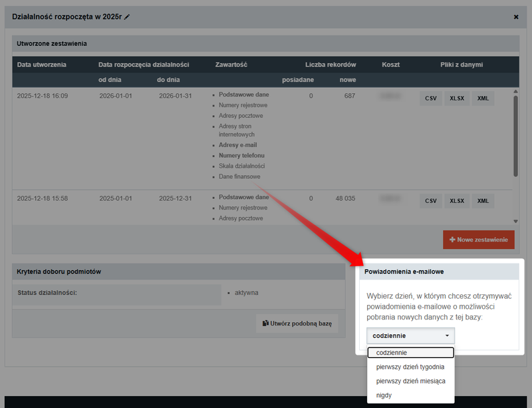Click the chevron on the codziennie combo box

(x=447, y=335)
